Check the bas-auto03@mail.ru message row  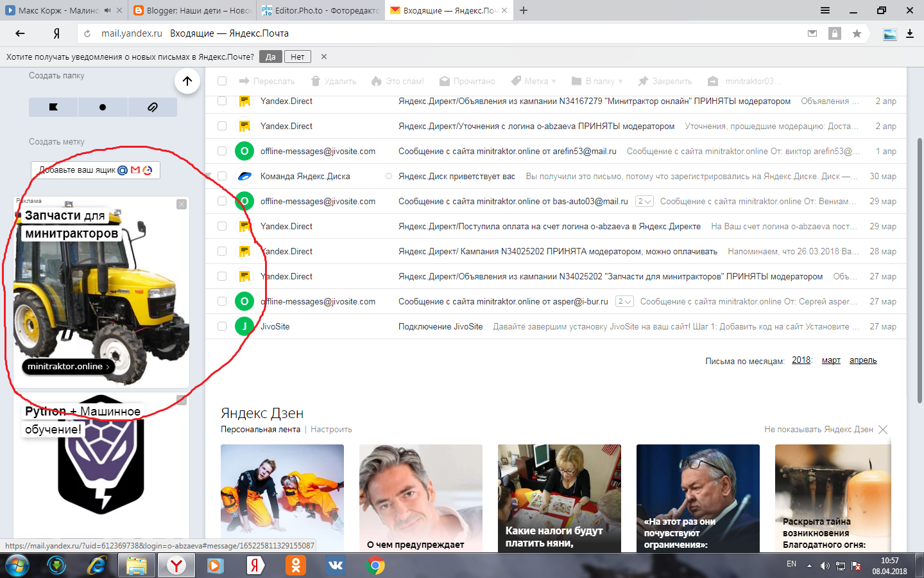(222, 201)
